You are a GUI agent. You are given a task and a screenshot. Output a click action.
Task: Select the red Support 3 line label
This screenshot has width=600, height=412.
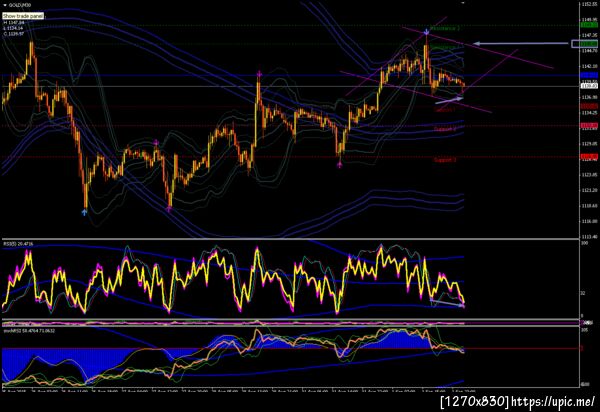445,160
